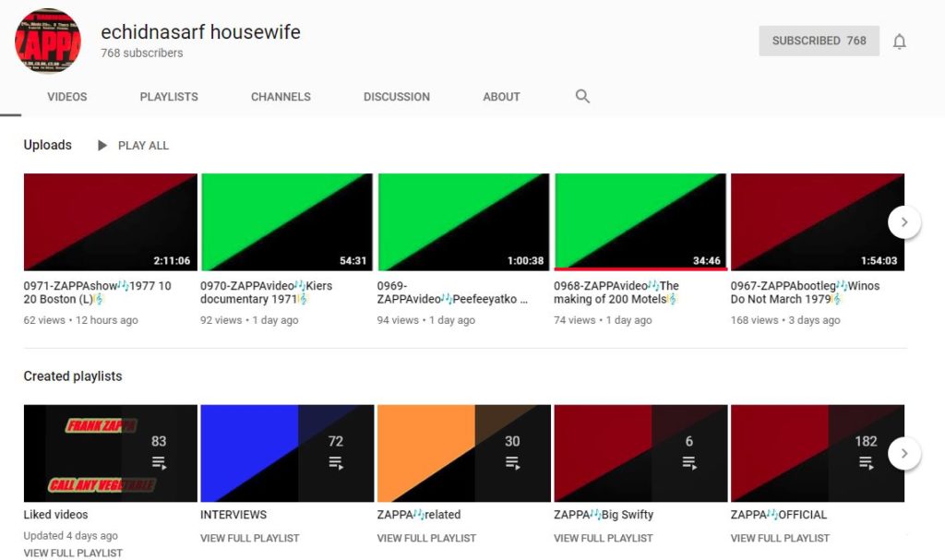View full playlist for Liked videos
This screenshot has width=945, height=560.
point(73,553)
